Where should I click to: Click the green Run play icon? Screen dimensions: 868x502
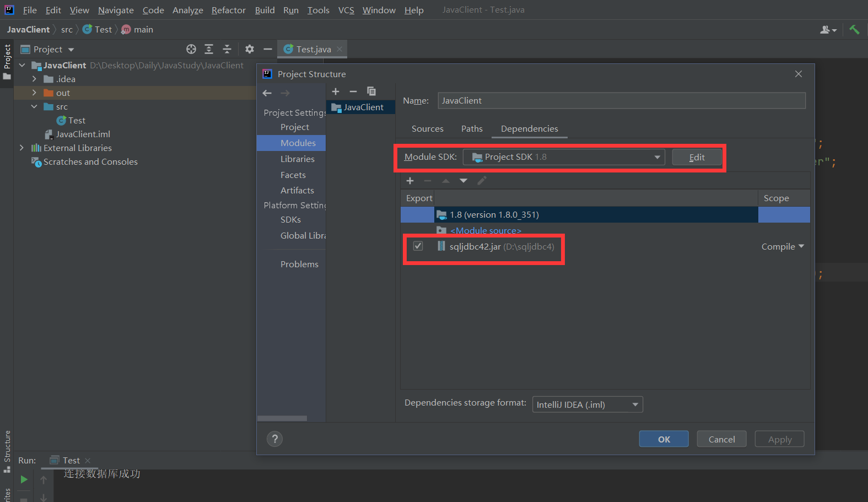coord(24,479)
